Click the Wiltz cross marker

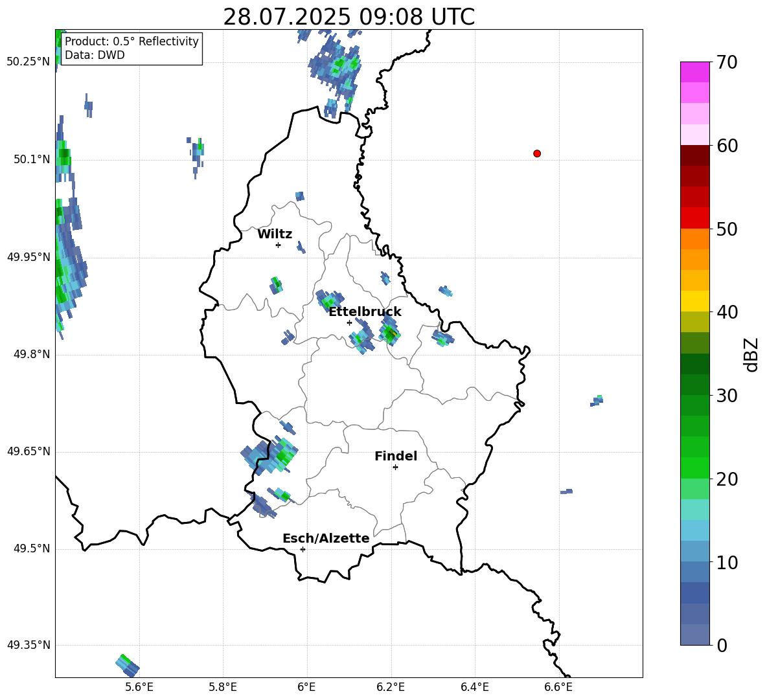pos(278,245)
